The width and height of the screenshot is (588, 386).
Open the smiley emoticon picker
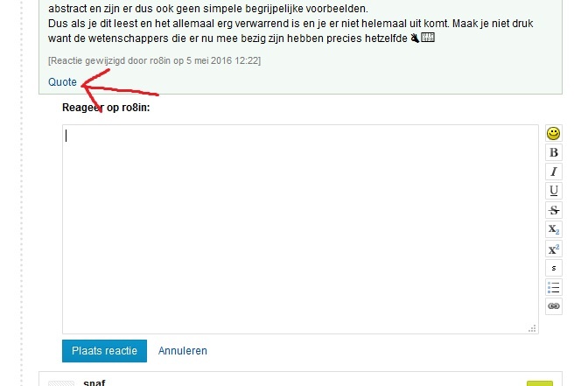554,134
